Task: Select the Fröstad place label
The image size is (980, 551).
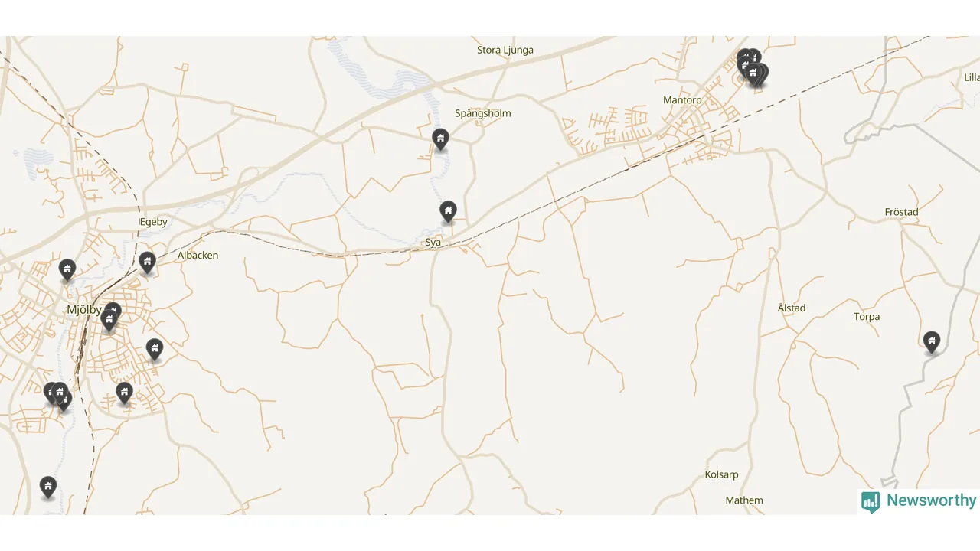Action: [x=901, y=212]
